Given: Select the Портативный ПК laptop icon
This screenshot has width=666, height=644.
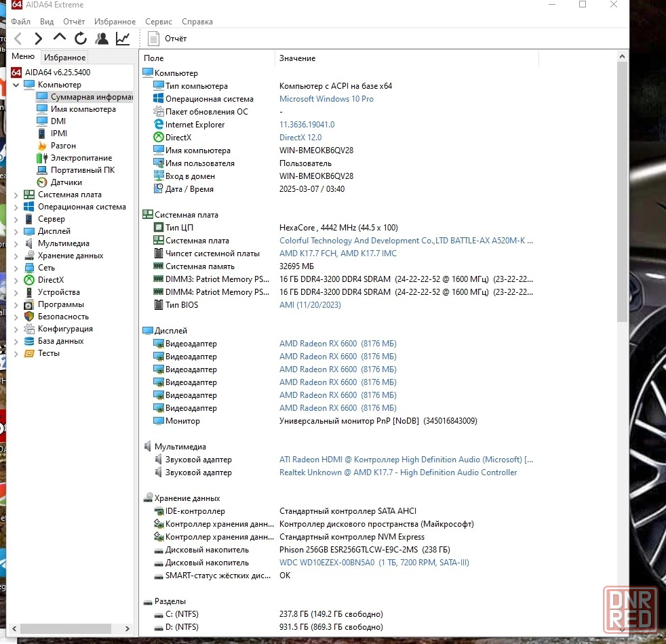Looking at the screenshot, I should (x=42, y=170).
